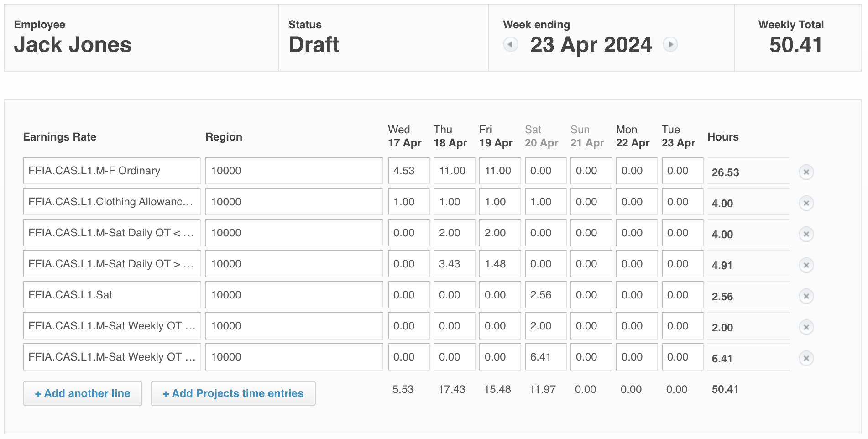Go to the next week ending date

click(x=670, y=45)
